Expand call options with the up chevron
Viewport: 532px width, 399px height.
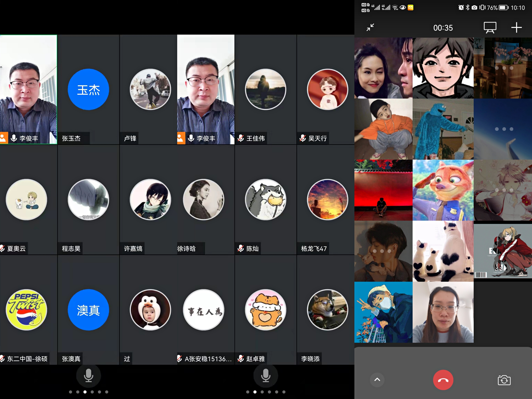tap(377, 380)
